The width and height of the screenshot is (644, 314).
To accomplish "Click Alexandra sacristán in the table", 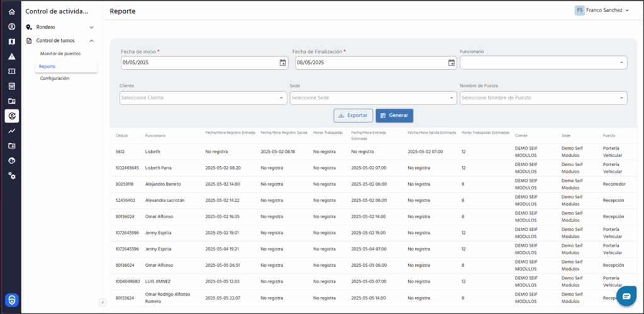I will pos(165,200).
